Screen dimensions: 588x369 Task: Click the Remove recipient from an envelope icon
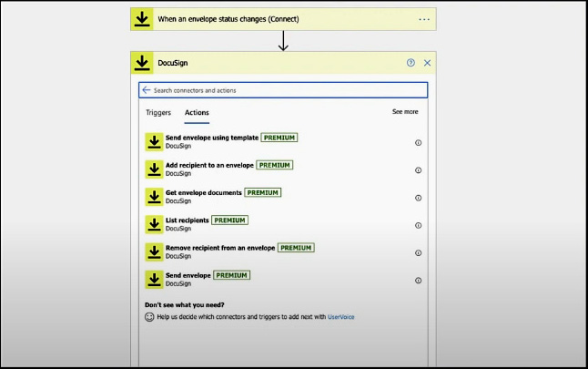point(154,251)
